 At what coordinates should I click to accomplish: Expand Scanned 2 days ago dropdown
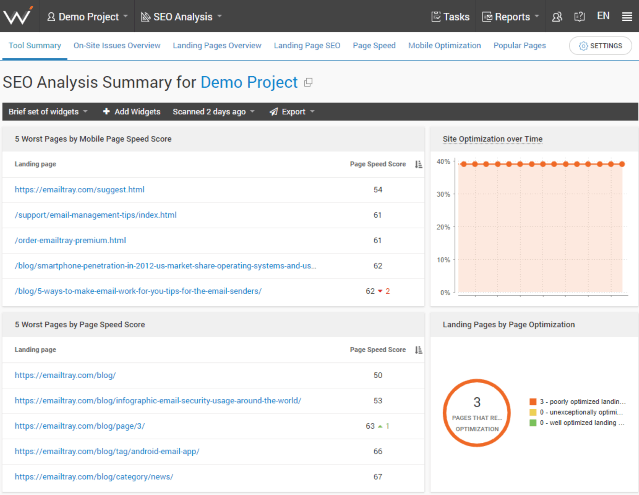[213, 112]
